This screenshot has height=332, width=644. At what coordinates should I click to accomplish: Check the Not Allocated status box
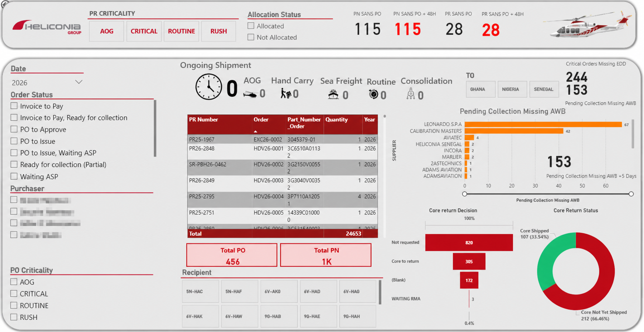(x=251, y=37)
